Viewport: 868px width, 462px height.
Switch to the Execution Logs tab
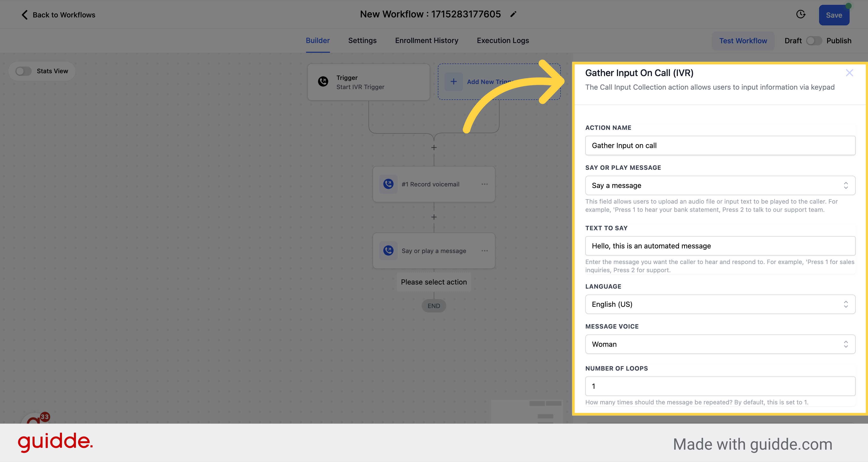[x=502, y=41]
